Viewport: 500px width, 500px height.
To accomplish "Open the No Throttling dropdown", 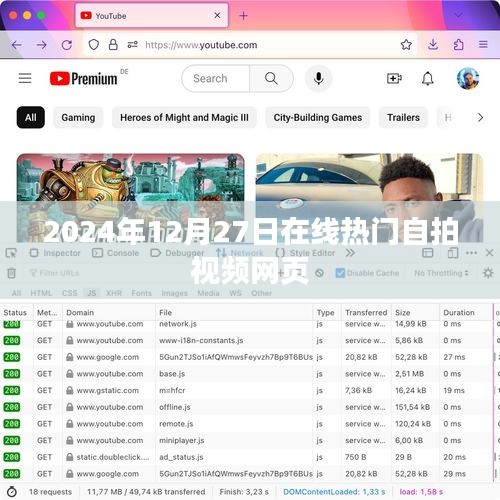I will pyautogui.click(x=441, y=273).
